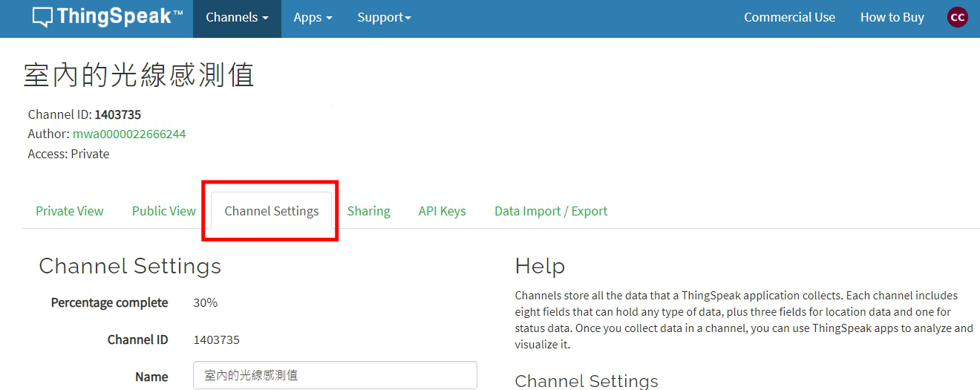Click the 30% percentage complete value
This screenshot has height=390, width=980.
tap(205, 302)
